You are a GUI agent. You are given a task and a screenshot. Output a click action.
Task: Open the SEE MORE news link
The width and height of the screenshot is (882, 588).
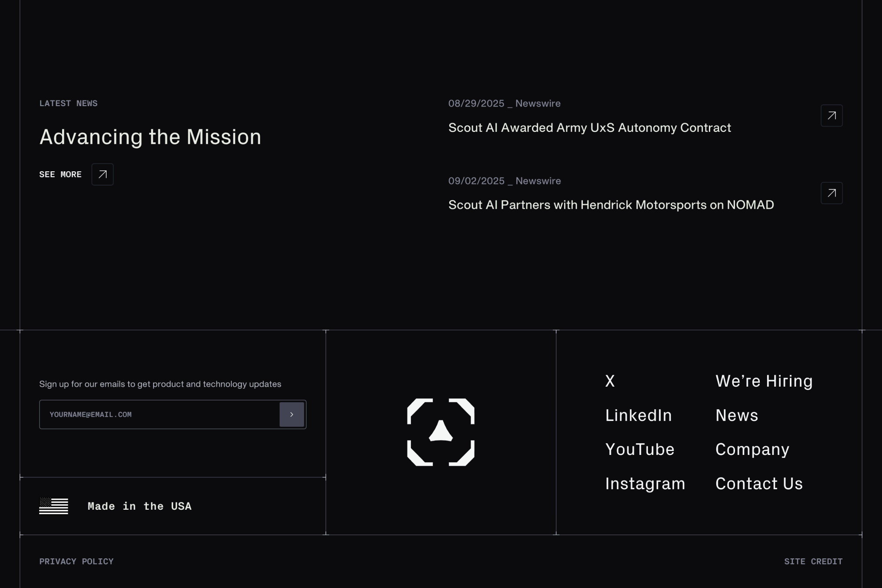pos(60,174)
